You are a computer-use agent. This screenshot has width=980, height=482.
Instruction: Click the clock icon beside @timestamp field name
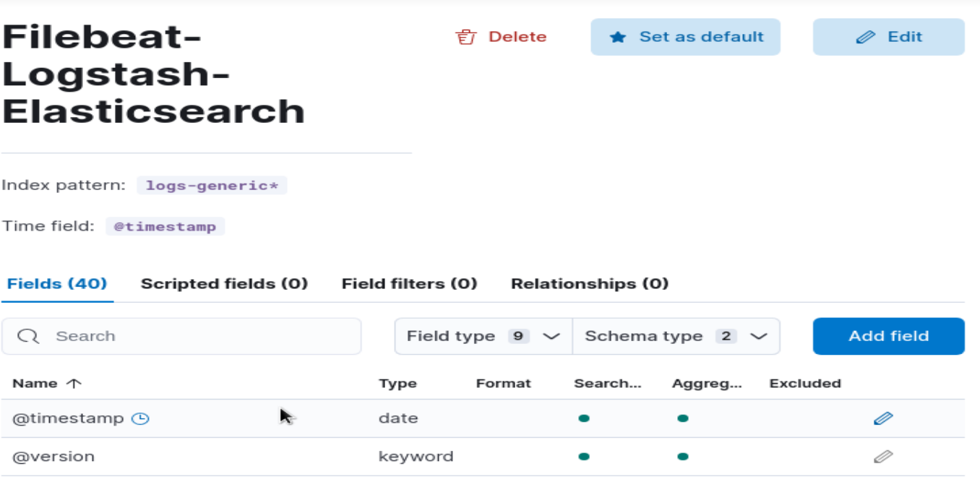pos(140,418)
